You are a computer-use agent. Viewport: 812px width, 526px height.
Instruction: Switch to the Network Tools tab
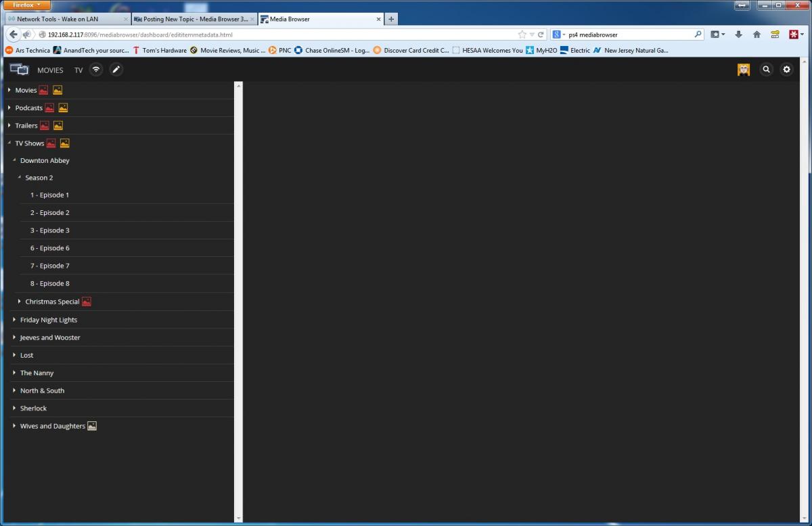[x=66, y=19]
